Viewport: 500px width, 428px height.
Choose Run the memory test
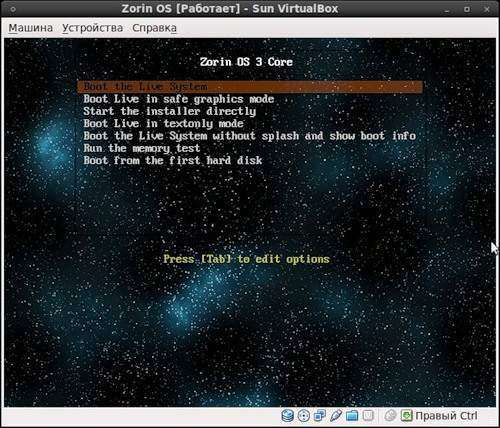pyautogui.click(x=142, y=148)
